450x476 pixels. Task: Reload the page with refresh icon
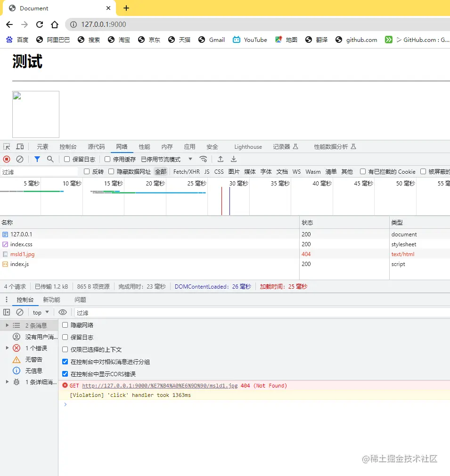click(x=40, y=24)
